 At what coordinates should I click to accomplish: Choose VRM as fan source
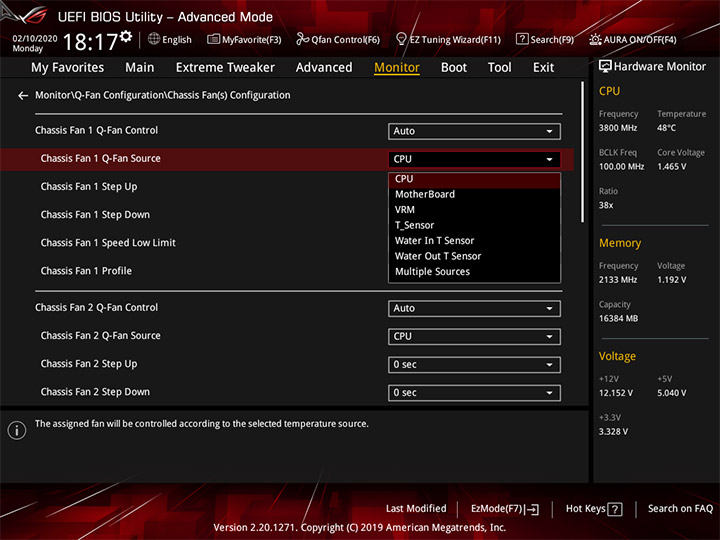(x=474, y=210)
